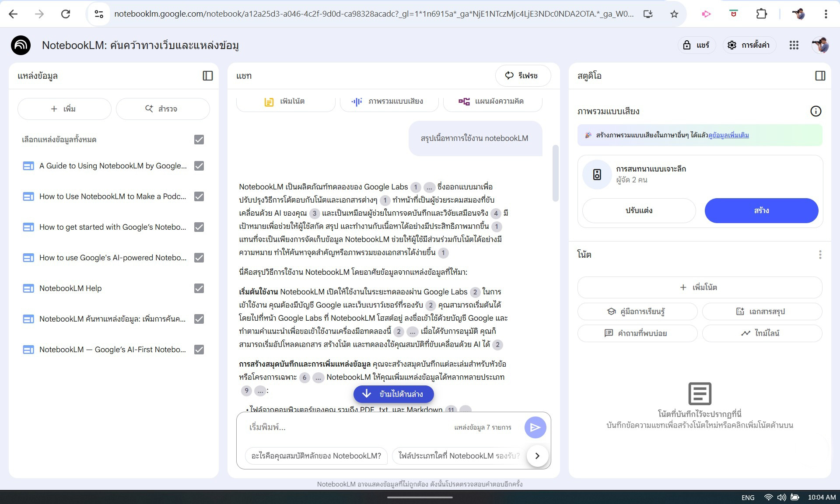Click the เพิ่ม add source button
Viewport: 840px width, 504px height.
click(64, 108)
